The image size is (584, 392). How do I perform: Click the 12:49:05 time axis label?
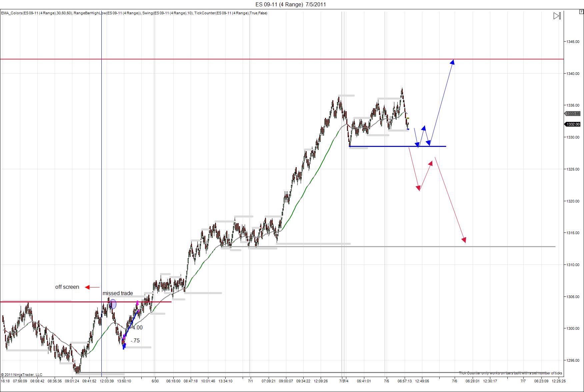[422, 381]
